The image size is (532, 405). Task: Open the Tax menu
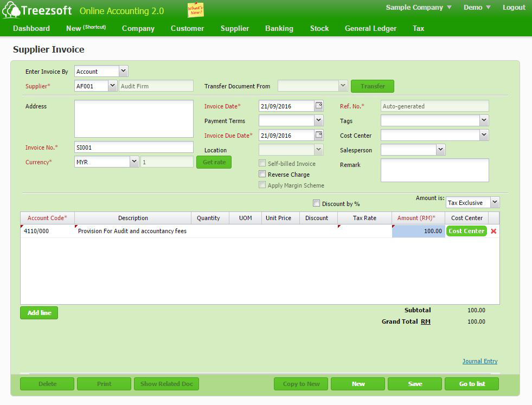click(418, 29)
